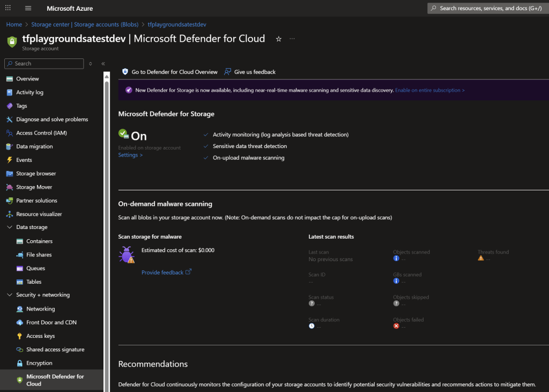Open Defender for Storage Settings link
This screenshot has width=549, height=392.
130,155
